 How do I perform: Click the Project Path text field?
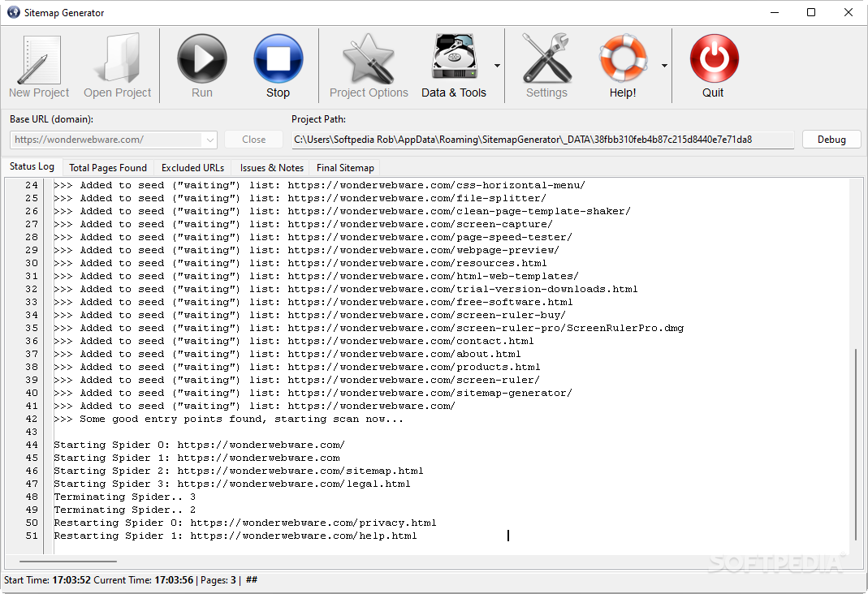pyautogui.click(x=542, y=140)
